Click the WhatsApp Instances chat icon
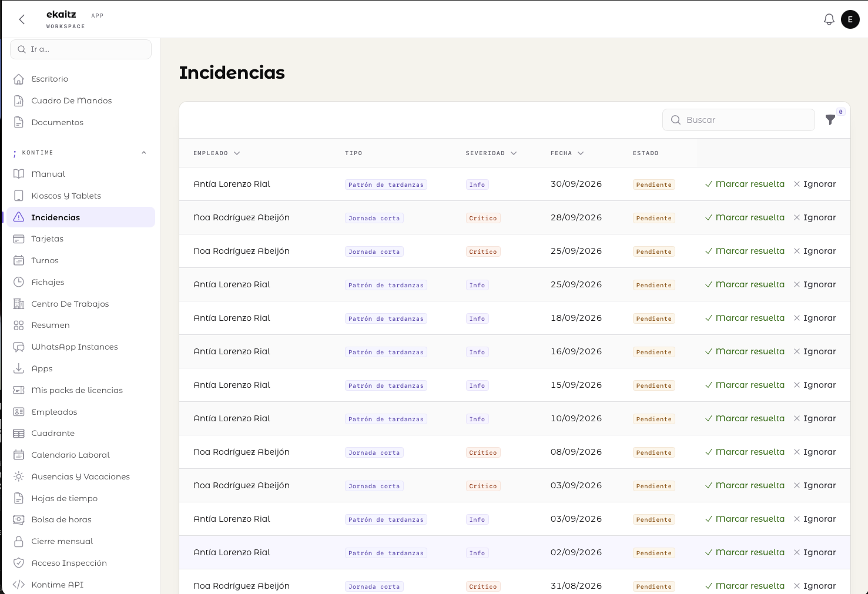 [19, 347]
